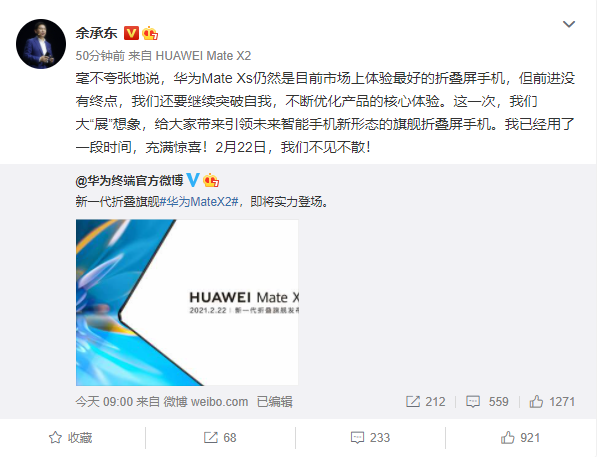This screenshot has width=597, height=457.
Task: Open the #华为MateX2# hashtag topic
Action: point(199,201)
